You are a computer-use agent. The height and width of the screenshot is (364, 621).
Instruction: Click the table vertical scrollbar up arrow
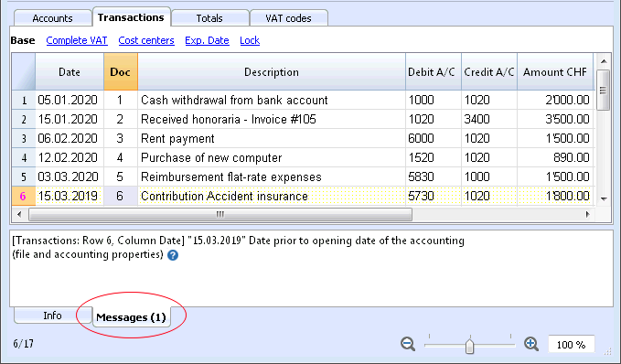[604, 61]
